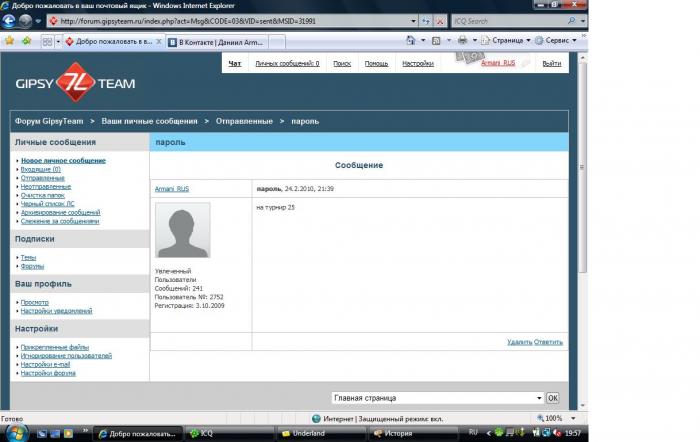This screenshot has height=442, width=700.
Task: Switch to the ICQ taskbar button
Action: [x=229, y=433]
